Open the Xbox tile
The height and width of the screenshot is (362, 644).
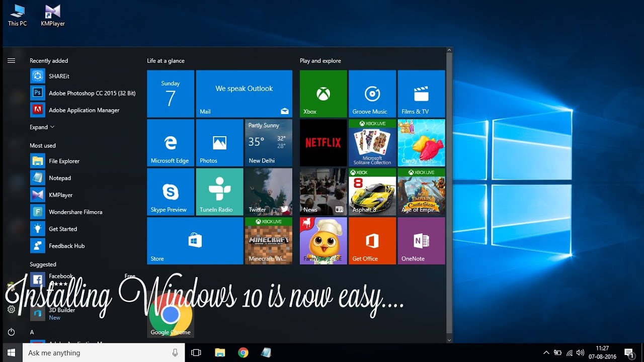324,94
